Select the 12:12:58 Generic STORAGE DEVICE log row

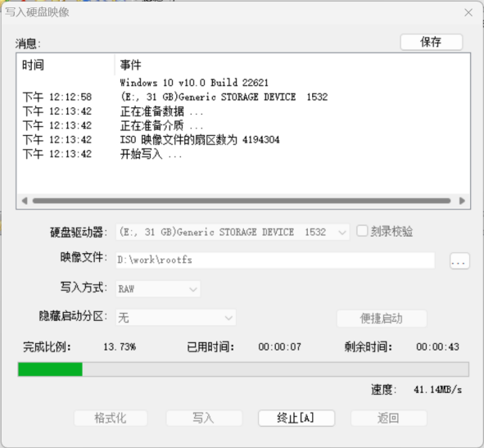point(243,97)
